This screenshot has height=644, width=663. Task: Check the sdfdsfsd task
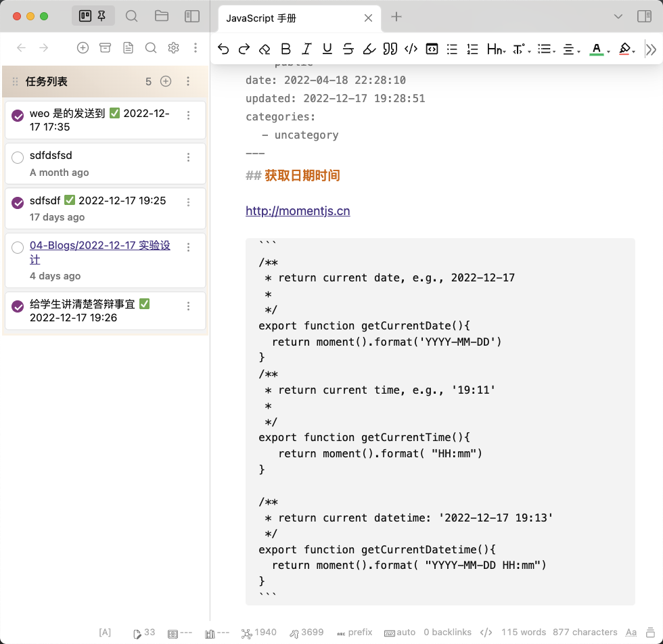pyautogui.click(x=18, y=158)
